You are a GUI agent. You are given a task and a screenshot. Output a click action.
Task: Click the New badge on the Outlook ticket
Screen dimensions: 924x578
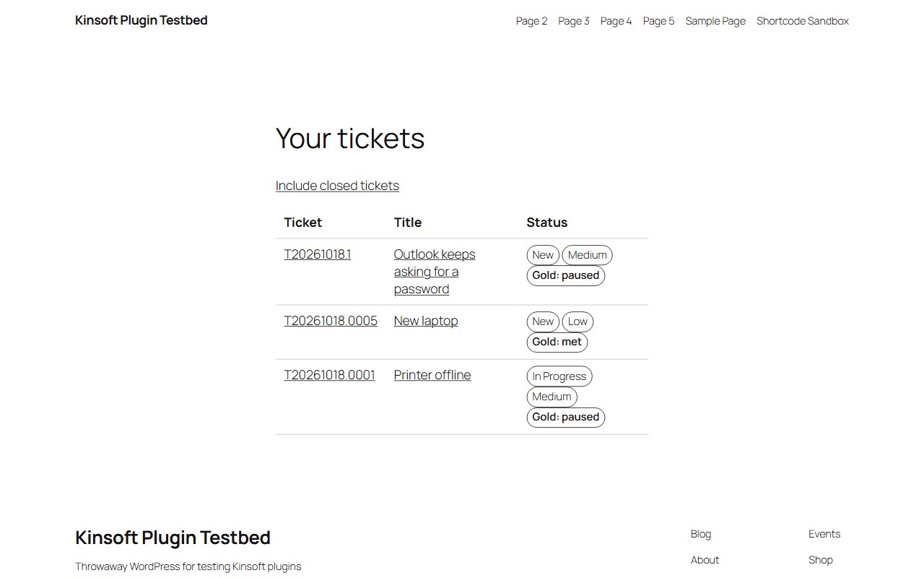(x=543, y=255)
